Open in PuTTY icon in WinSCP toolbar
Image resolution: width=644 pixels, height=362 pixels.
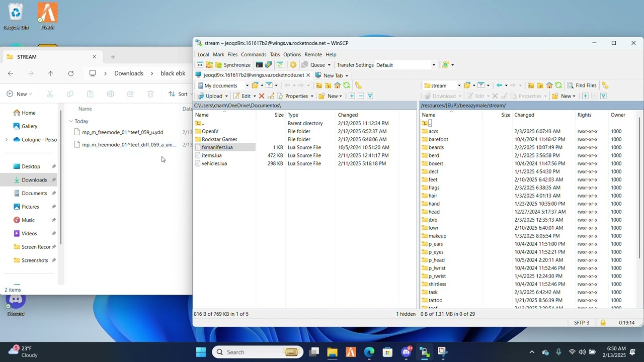pos(268,65)
